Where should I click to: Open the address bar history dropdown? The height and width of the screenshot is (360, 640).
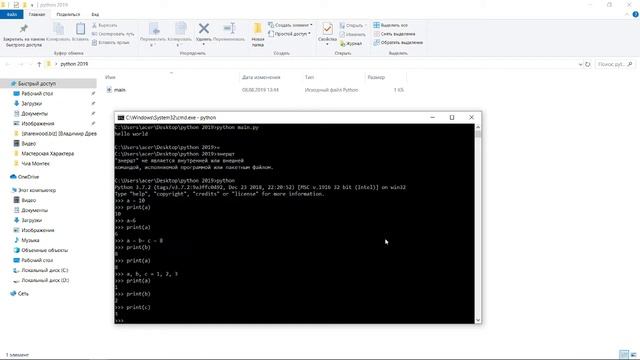pyautogui.click(x=580, y=64)
